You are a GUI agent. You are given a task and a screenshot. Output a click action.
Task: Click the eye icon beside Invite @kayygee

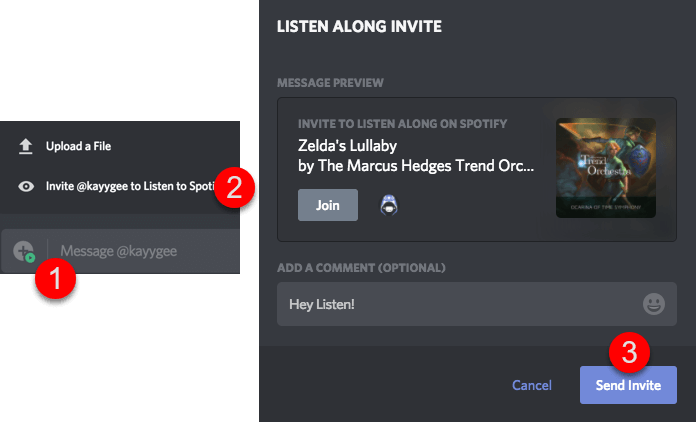(26, 186)
